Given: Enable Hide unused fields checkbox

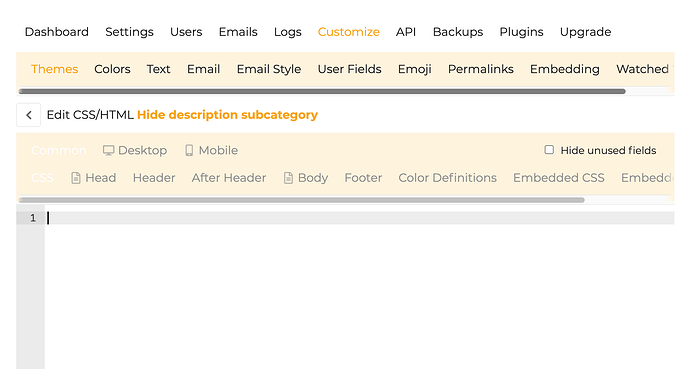Looking at the screenshot, I should [549, 150].
